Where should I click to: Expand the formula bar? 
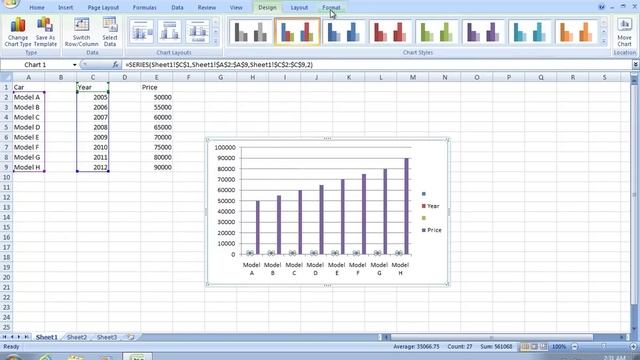636,64
